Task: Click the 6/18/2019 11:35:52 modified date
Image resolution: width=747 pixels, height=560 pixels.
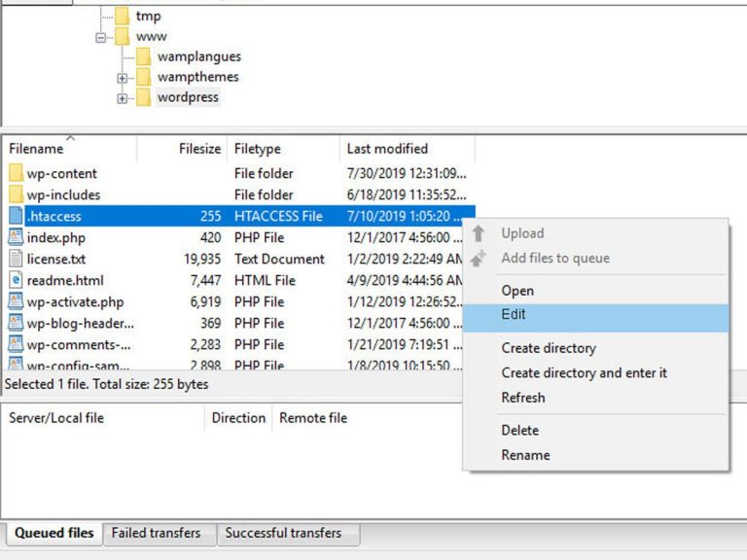Action: (x=407, y=194)
